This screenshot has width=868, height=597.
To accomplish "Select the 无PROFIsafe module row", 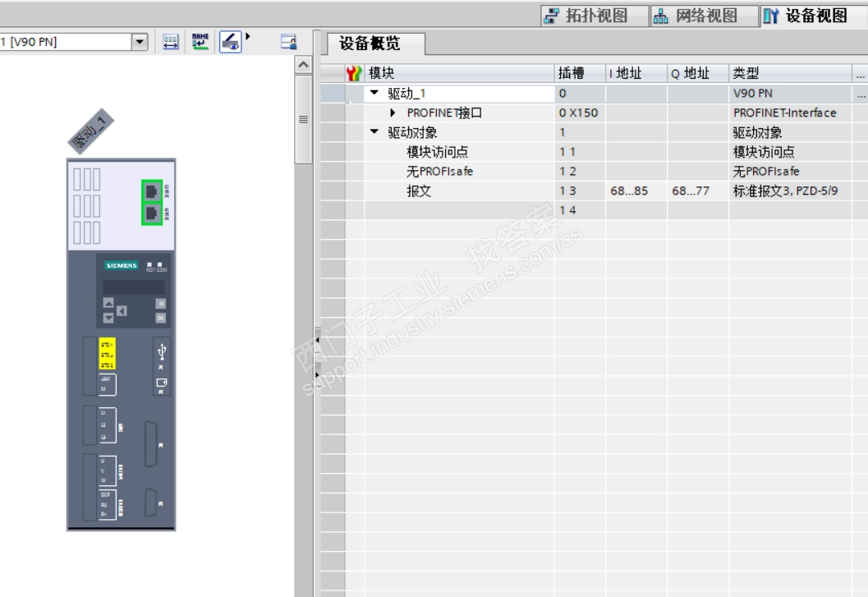I will coord(439,171).
